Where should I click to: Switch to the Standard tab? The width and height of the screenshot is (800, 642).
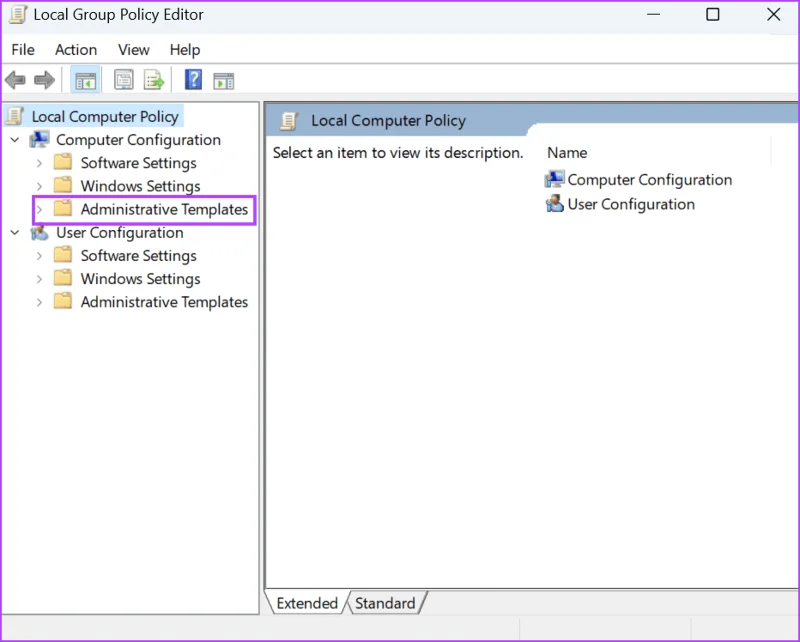(385, 603)
